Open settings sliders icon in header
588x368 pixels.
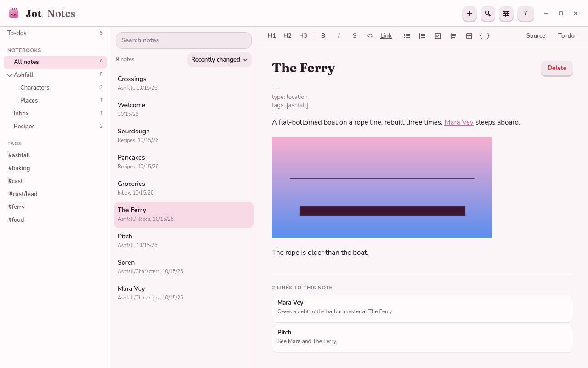click(506, 14)
